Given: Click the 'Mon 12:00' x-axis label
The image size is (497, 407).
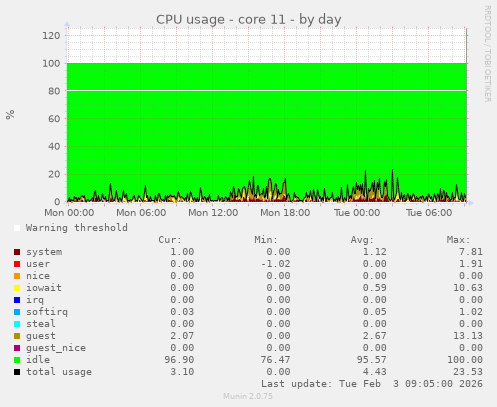Looking at the screenshot, I should pos(213,213).
